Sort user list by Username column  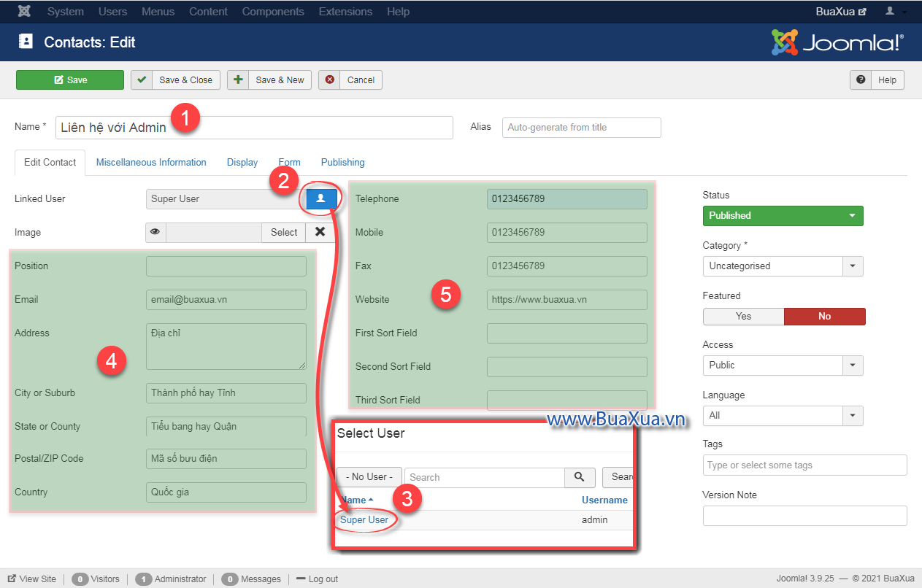[604, 500]
